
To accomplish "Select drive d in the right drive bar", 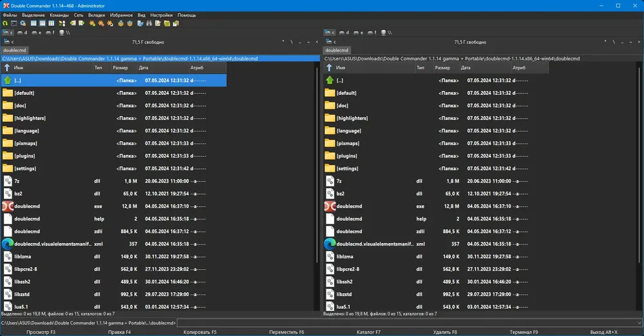I will pyautogui.click(x=344, y=32).
